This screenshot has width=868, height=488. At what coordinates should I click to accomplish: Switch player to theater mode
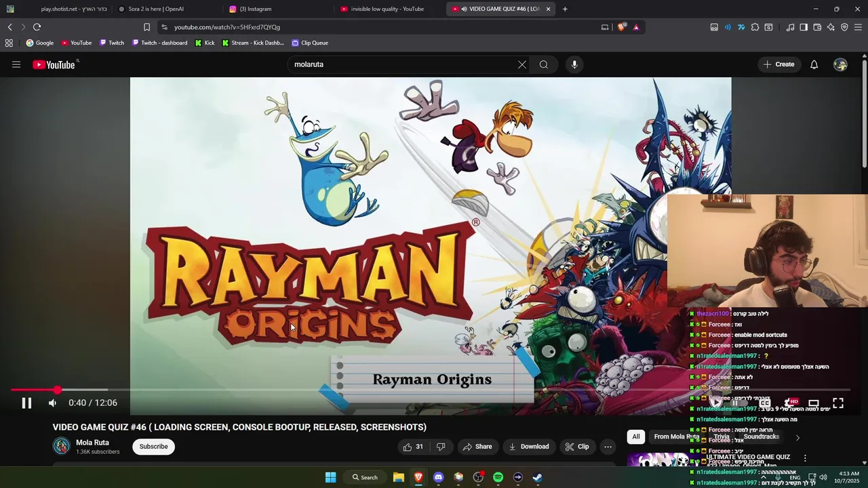tap(814, 403)
